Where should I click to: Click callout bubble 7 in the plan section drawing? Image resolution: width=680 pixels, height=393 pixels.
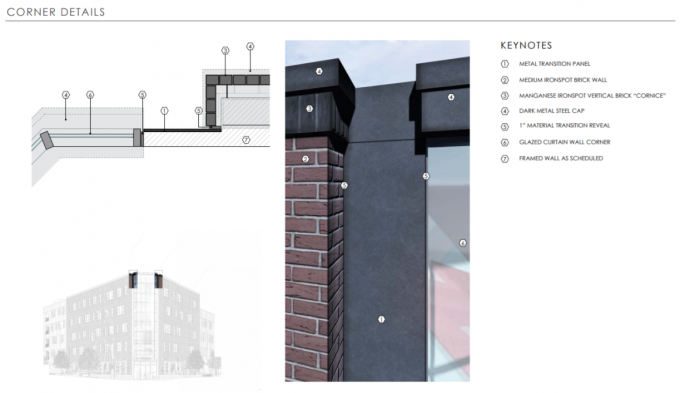(x=246, y=140)
